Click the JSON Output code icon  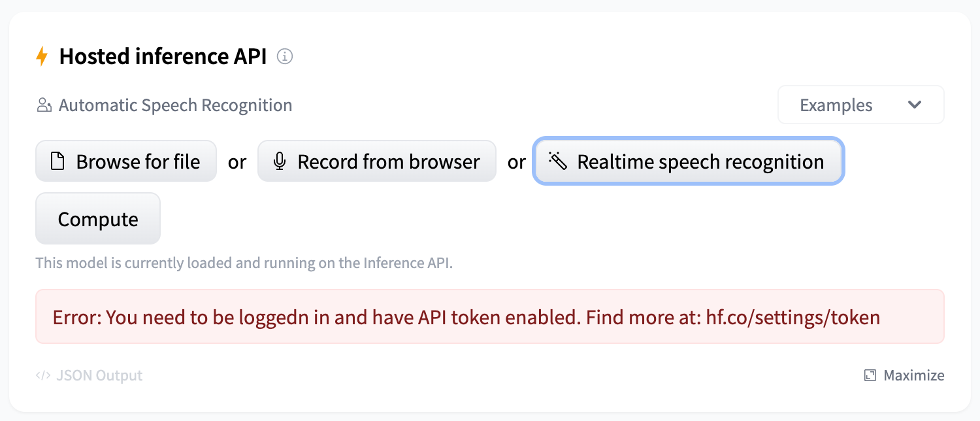click(43, 375)
